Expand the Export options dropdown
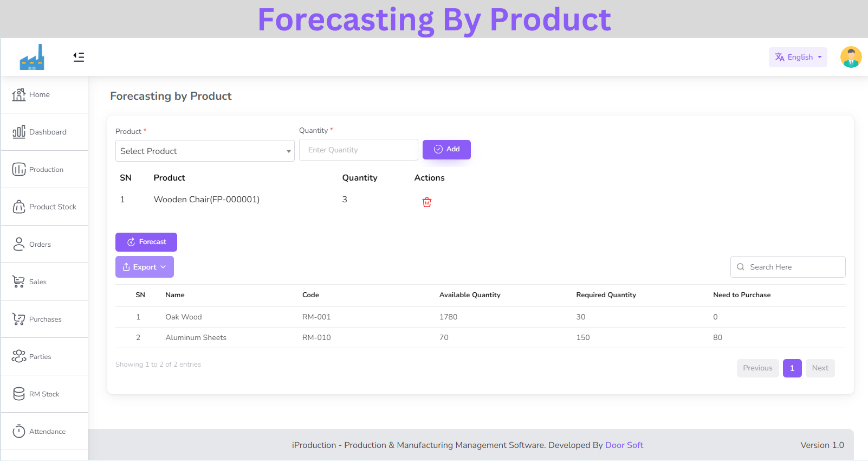Image resolution: width=868 pixels, height=461 pixels. (x=145, y=267)
